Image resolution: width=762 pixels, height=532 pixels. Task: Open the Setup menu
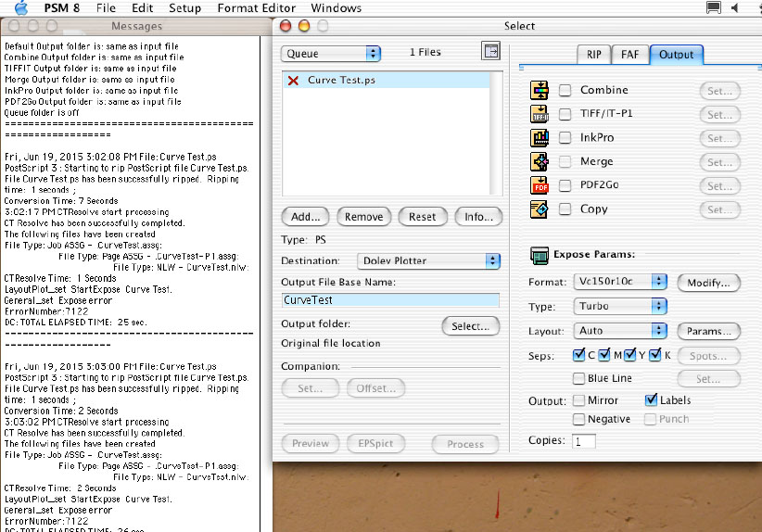185,7
